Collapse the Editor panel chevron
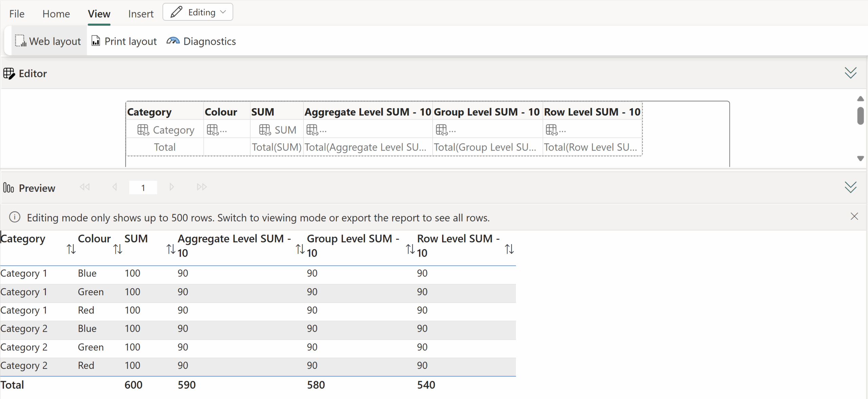Image resolution: width=868 pixels, height=399 pixels. [851, 73]
